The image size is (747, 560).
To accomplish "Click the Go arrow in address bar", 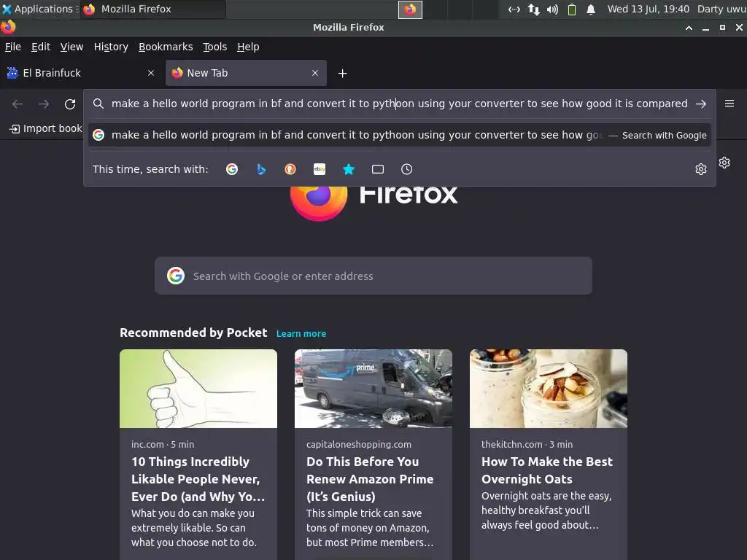I will pyautogui.click(x=701, y=104).
